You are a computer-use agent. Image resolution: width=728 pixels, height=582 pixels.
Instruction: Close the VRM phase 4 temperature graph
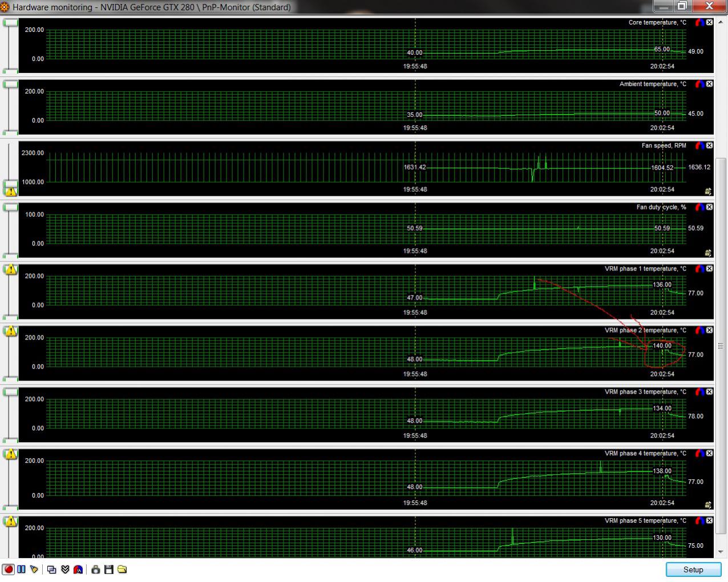[x=709, y=454]
